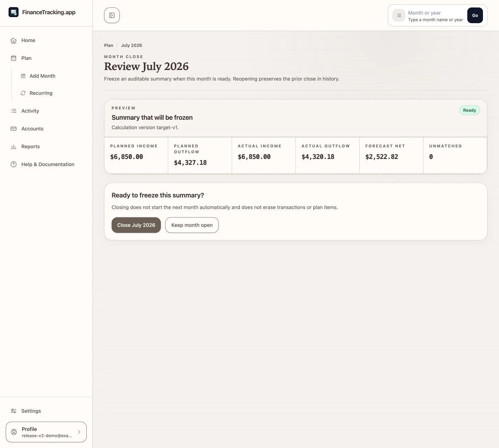Toggle the sidebar collapse button

click(x=112, y=15)
